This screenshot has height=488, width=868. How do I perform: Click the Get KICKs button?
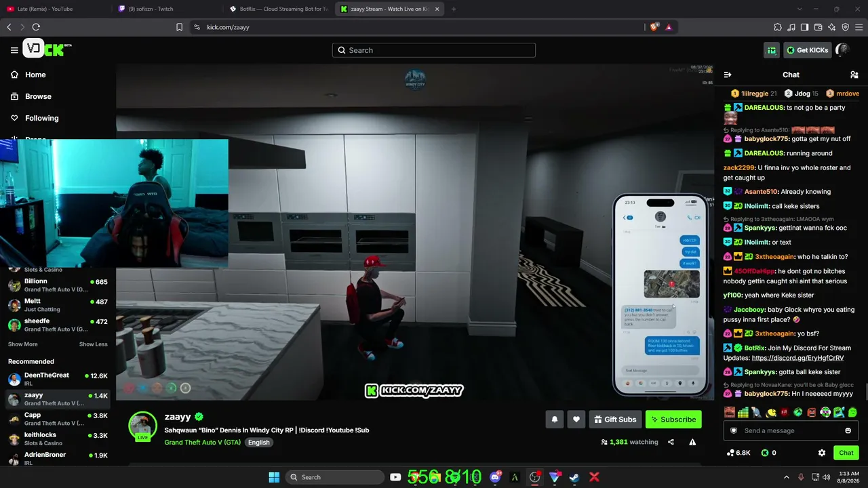pyautogui.click(x=807, y=50)
